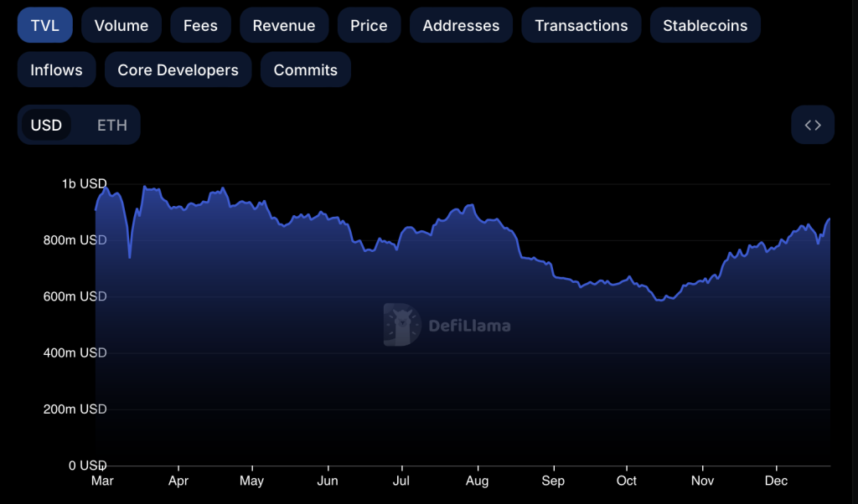Click the Aug label on the x-axis
This screenshot has width=858, height=504.
pos(477,481)
